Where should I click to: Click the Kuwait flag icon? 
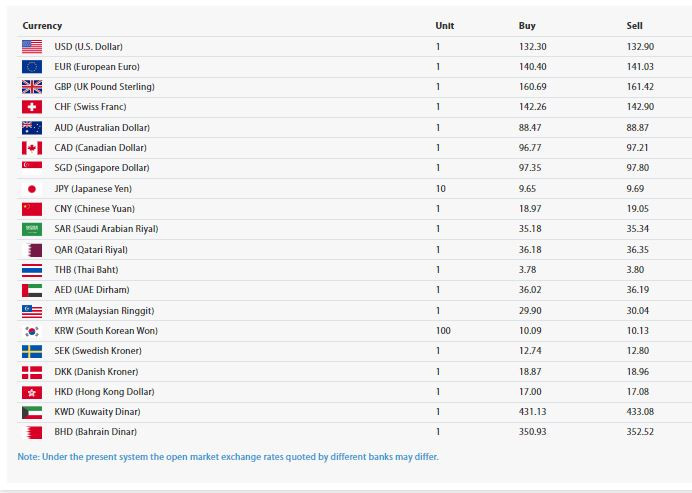click(x=32, y=412)
